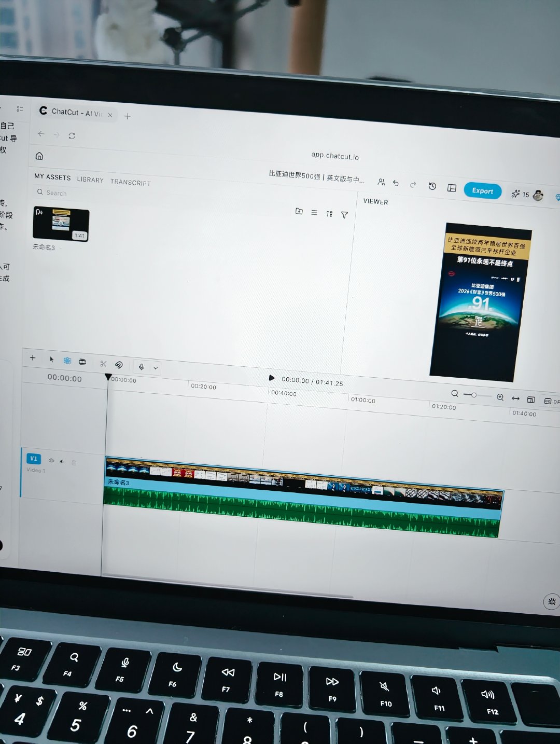This screenshot has width=560, height=744.
Task: Switch assets to list view
Action: point(314,212)
